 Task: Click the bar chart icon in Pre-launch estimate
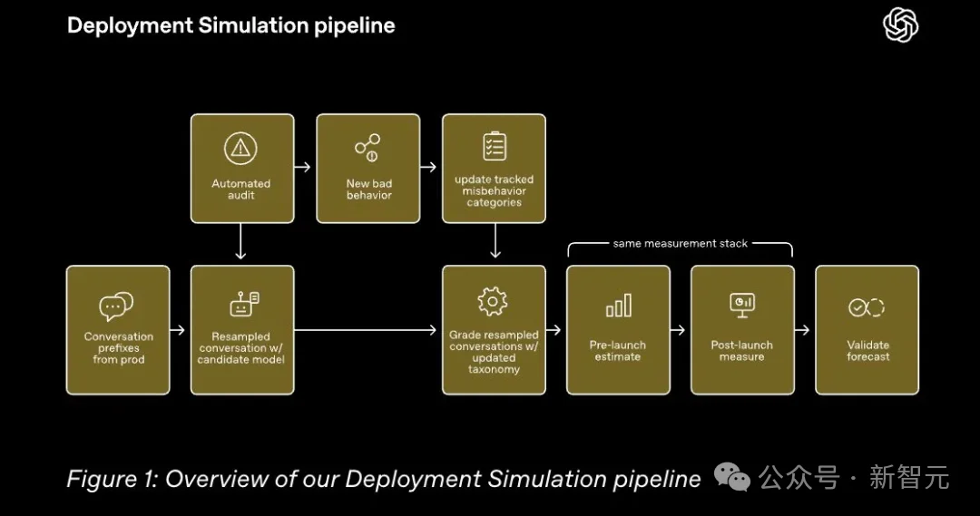[619, 306]
